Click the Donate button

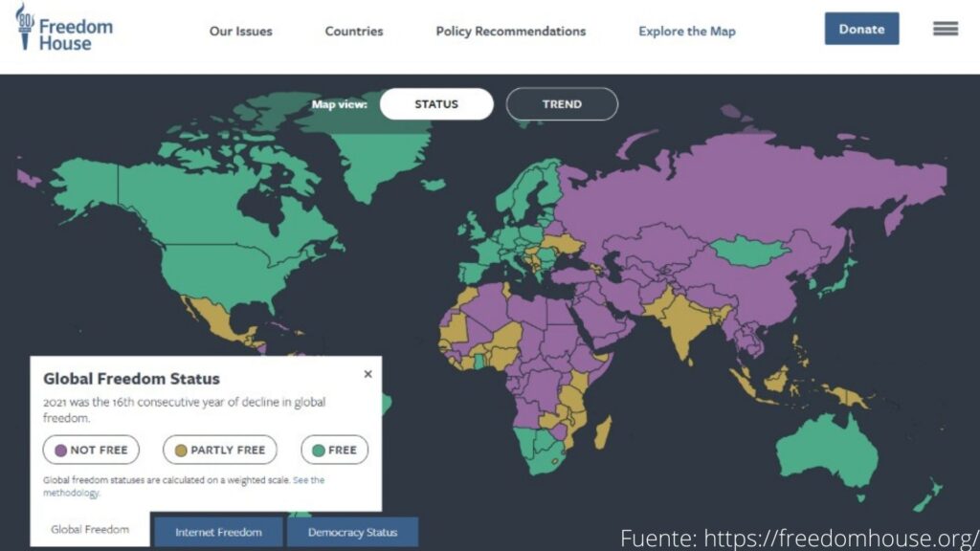point(862,29)
